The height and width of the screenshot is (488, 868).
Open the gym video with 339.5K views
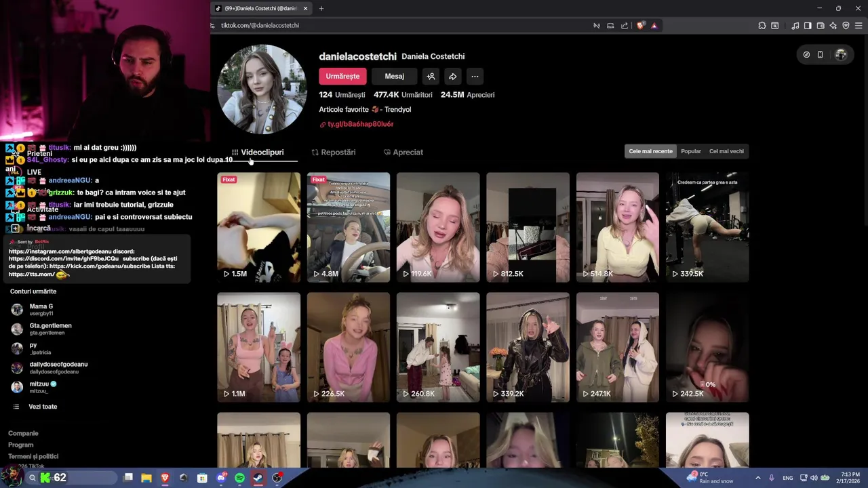(x=707, y=227)
